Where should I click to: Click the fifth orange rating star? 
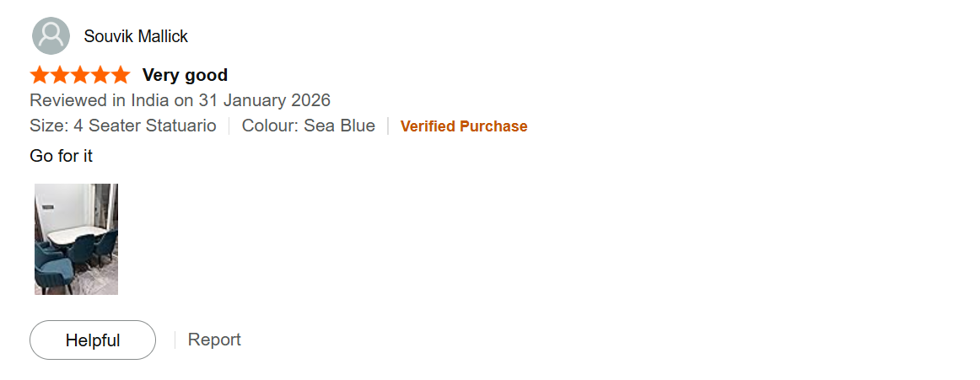tap(120, 75)
